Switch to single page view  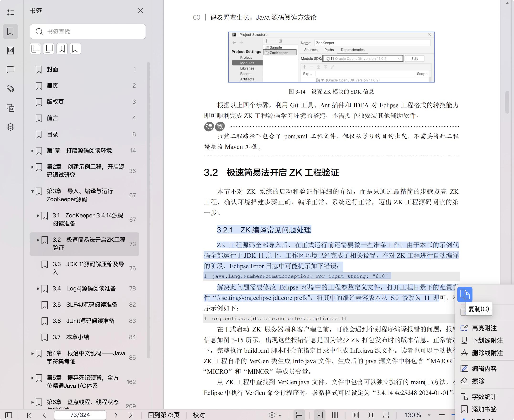pos(320,415)
